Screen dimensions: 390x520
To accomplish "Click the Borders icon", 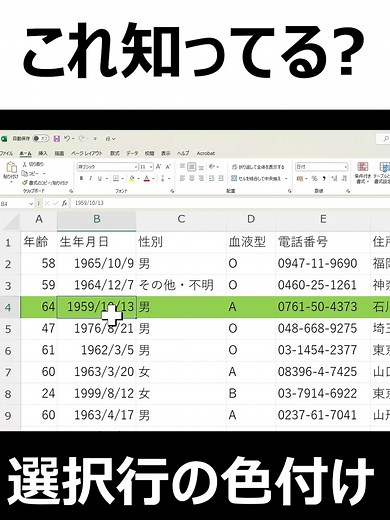I will [116, 179].
